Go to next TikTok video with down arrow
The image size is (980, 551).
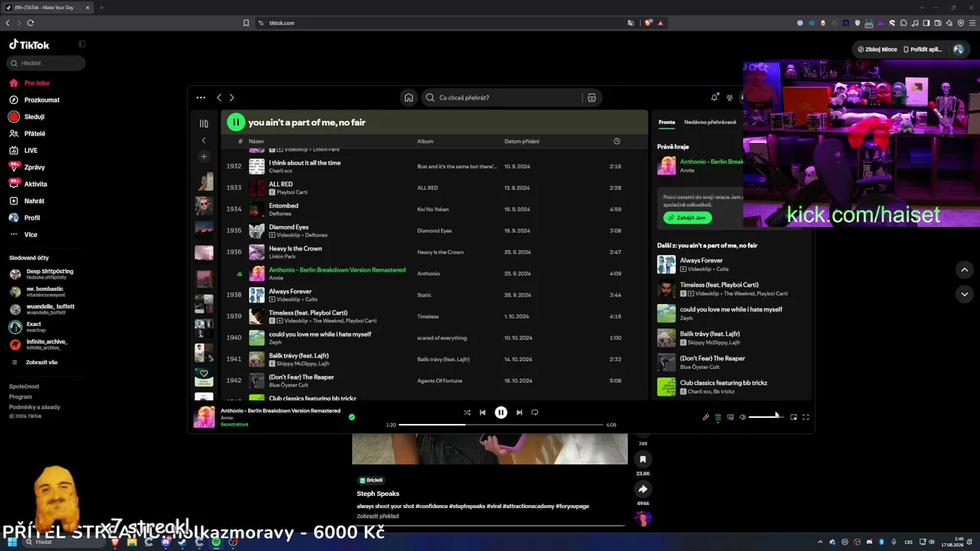pos(965,294)
